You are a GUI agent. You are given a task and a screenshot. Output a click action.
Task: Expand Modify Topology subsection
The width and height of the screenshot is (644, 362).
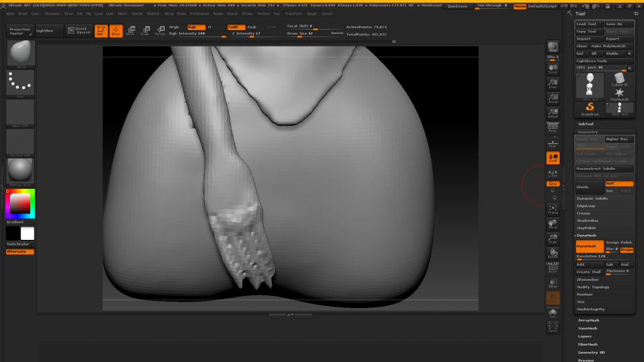[x=592, y=286]
